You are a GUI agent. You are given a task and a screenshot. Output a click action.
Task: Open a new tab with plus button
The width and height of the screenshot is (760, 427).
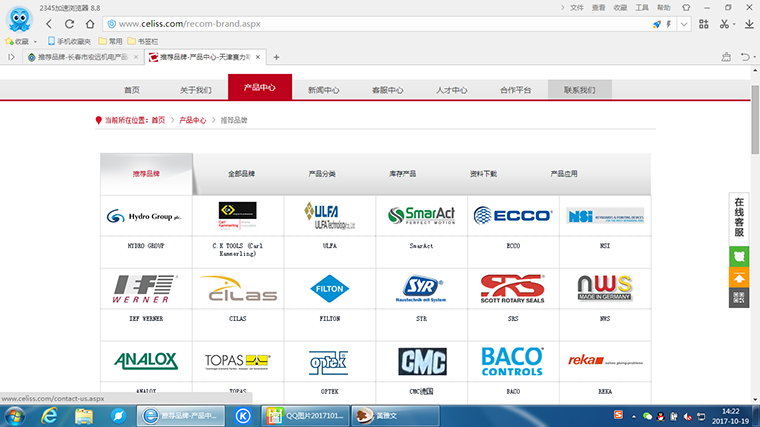tap(276, 57)
